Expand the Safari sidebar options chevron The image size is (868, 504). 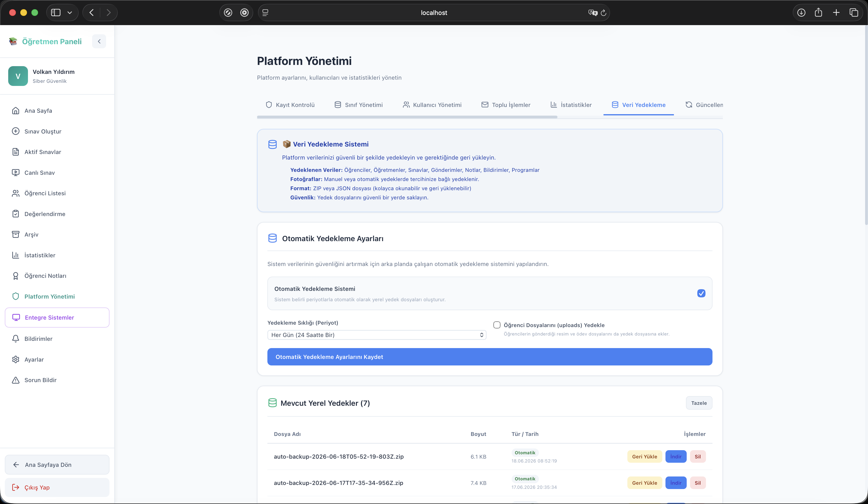click(x=70, y=13)
